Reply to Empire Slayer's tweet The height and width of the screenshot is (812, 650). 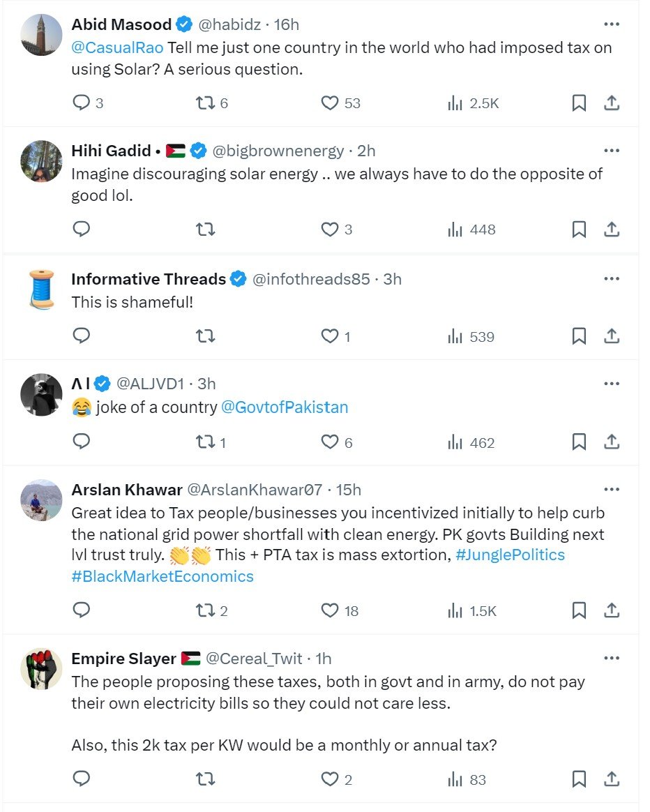[82, 779]
